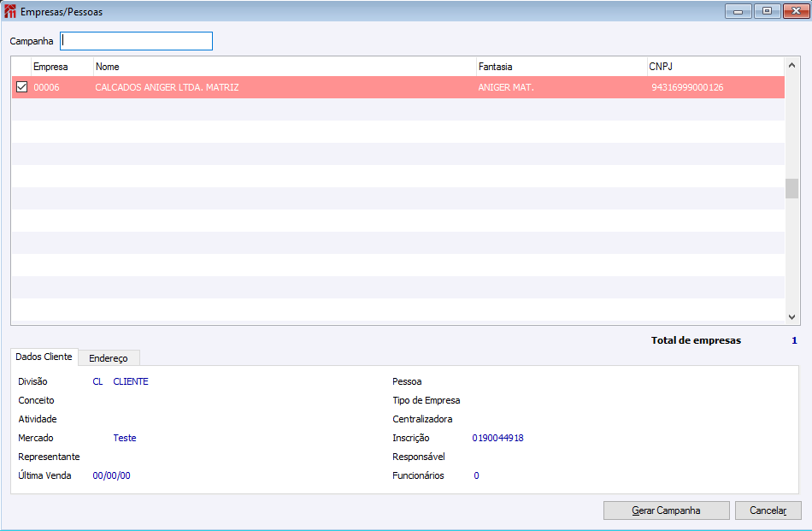Click the 'Responsável' label
The image size is (812, 531).
[x=419, y=457]
